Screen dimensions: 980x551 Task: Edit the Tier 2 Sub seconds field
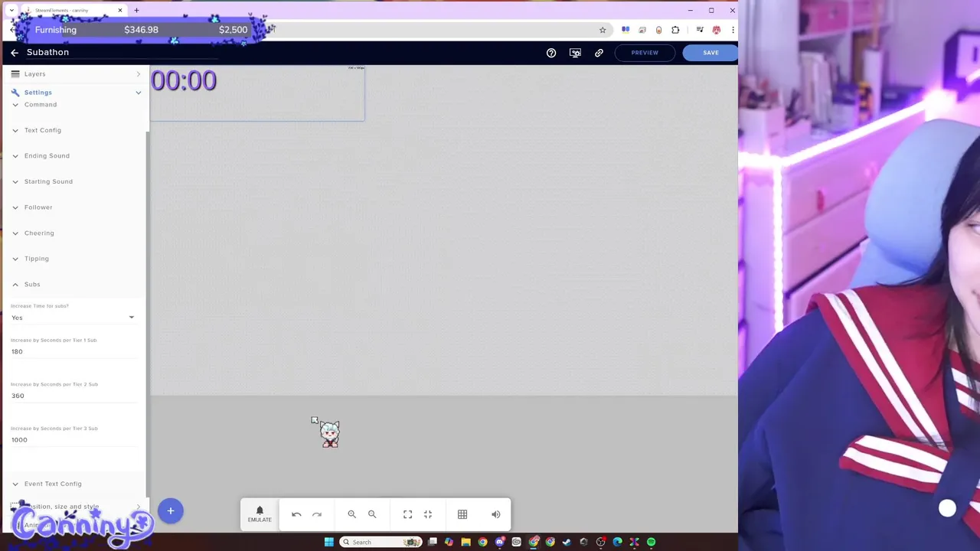73,396
